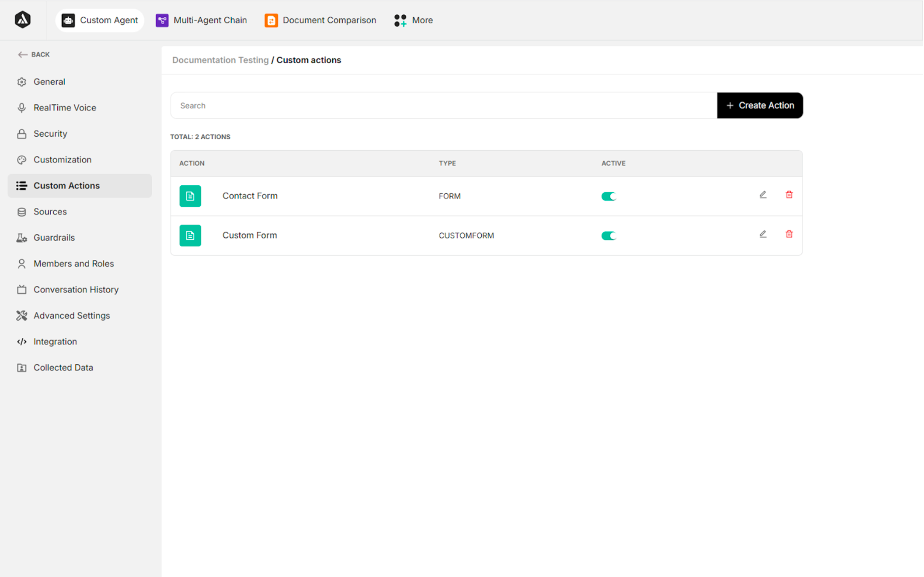Click the Sources database icon

pos(22,212)
